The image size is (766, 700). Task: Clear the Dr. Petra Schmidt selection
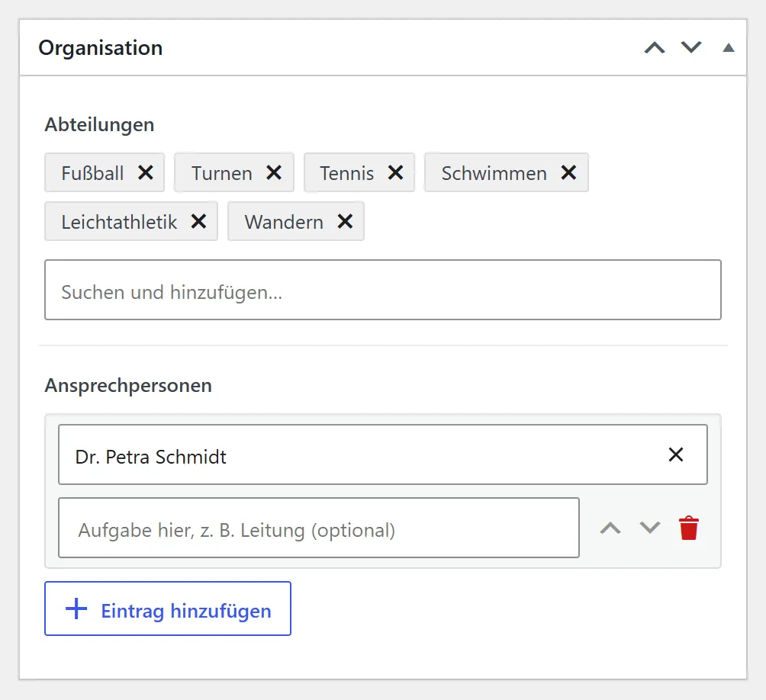pyautogui.click(x=676, y=454)
